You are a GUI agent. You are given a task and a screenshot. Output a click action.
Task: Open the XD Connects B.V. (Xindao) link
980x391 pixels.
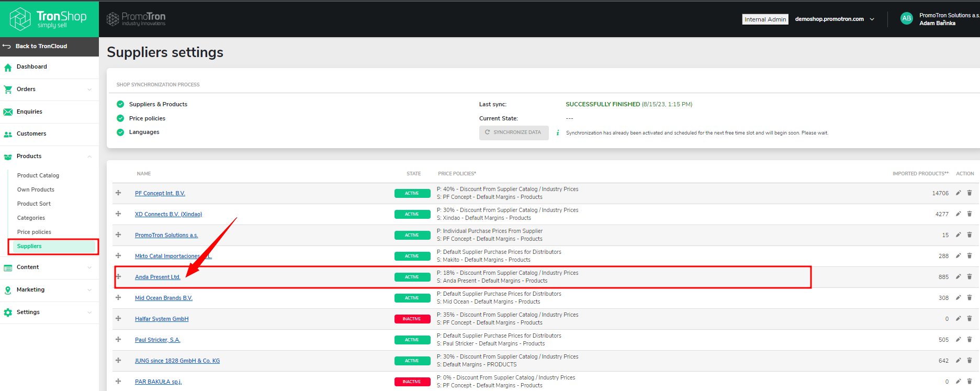pyautogui.click(x=168, y=214)
